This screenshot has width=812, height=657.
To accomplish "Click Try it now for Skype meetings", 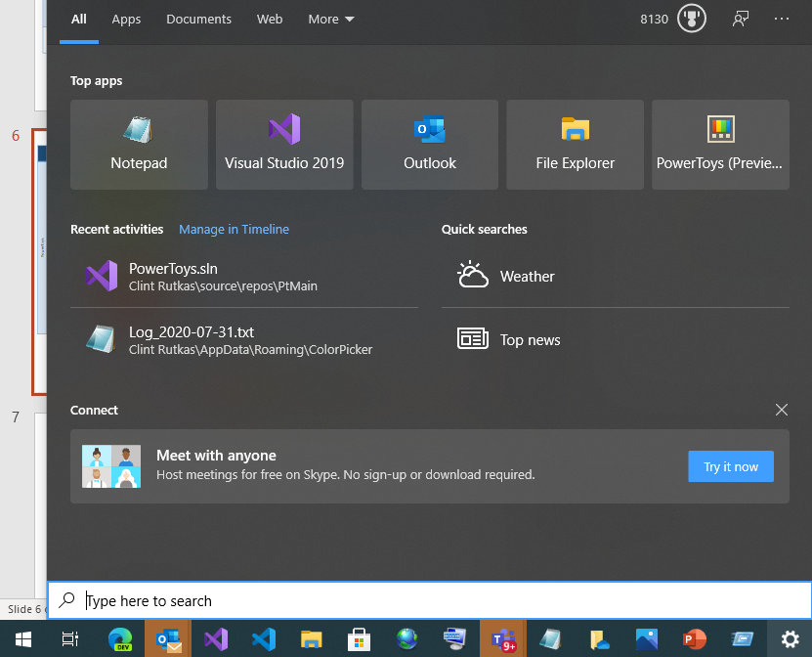I will pyautogui.click(x=730, y=466).
